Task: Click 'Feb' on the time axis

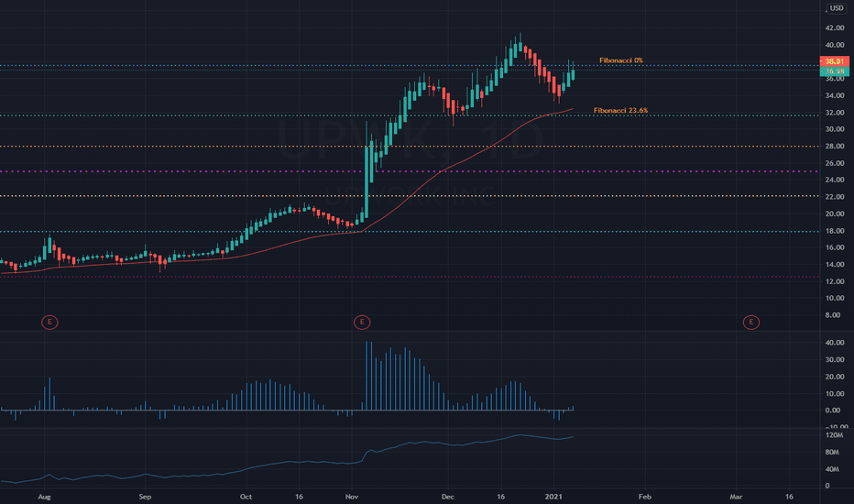Action: pos(645,497)
